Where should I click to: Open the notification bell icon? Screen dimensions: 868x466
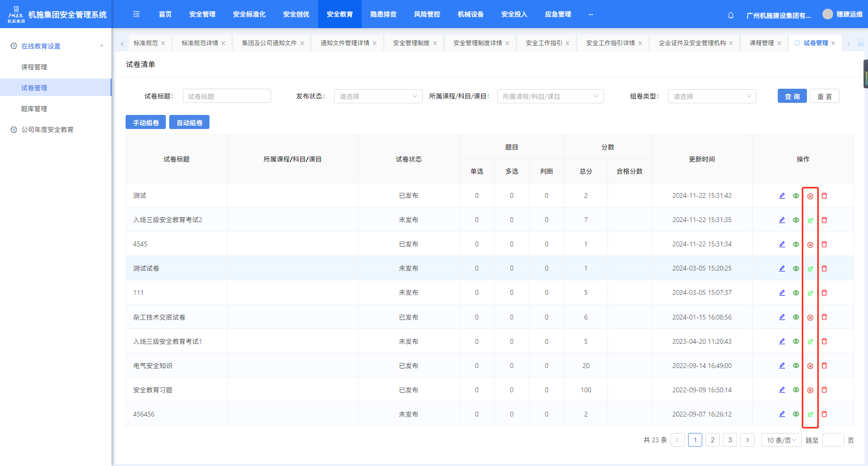(x=730, y=15)
